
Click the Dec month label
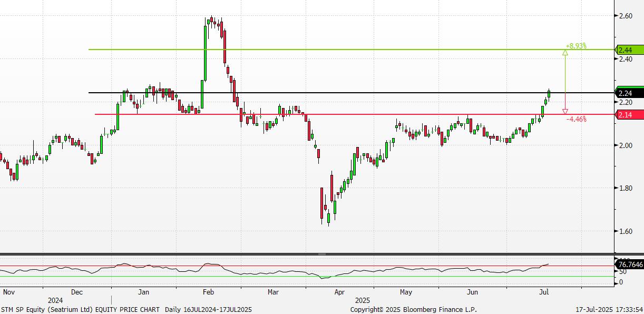coord(76,291)
